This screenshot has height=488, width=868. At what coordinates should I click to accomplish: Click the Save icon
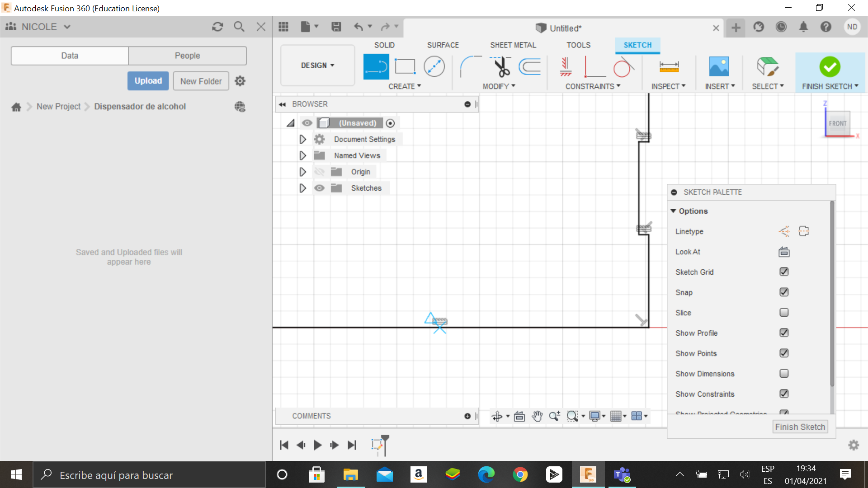336,27
